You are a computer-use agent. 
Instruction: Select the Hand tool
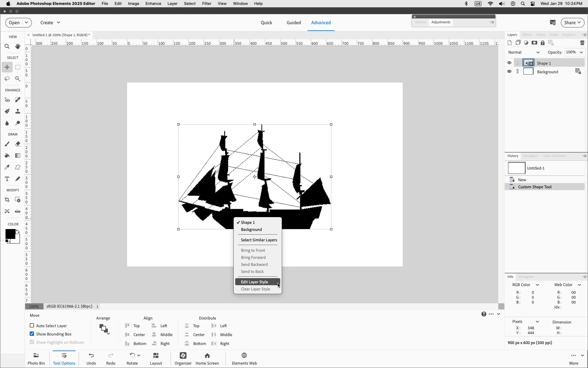[18, 47]
